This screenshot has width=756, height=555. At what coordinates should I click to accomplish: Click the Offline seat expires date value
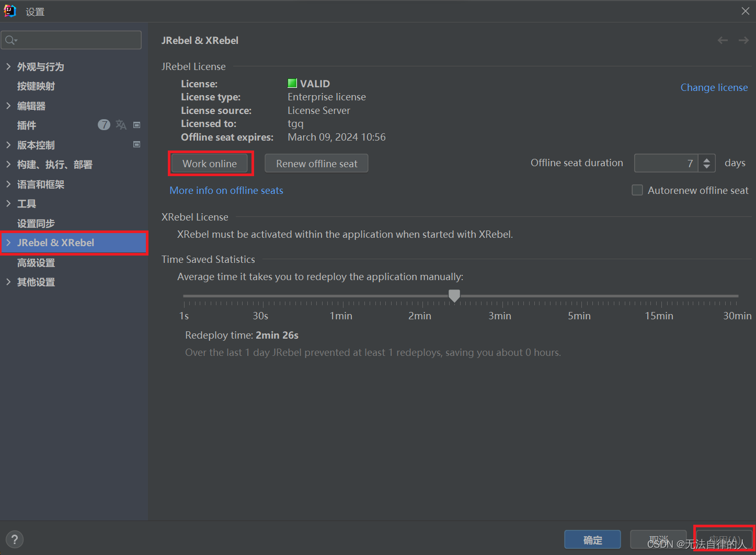pyautogui.click(x=337, y=137)
